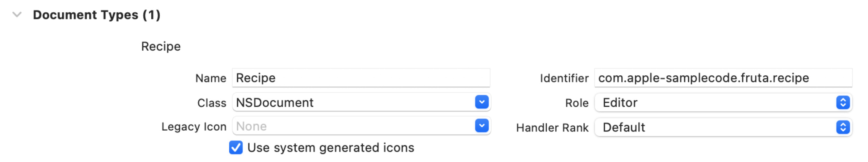Click the Role label
This screenshot has height=162, width=868.
577,103
